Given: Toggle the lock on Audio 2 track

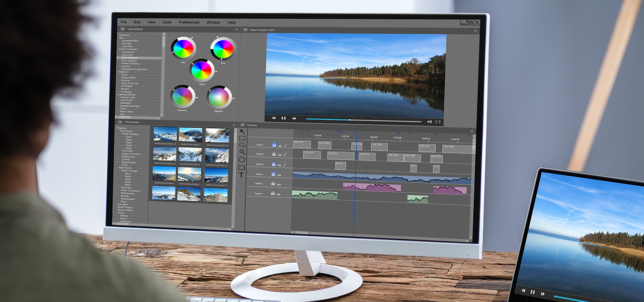Looking at the screenshot, I should 273,184.
